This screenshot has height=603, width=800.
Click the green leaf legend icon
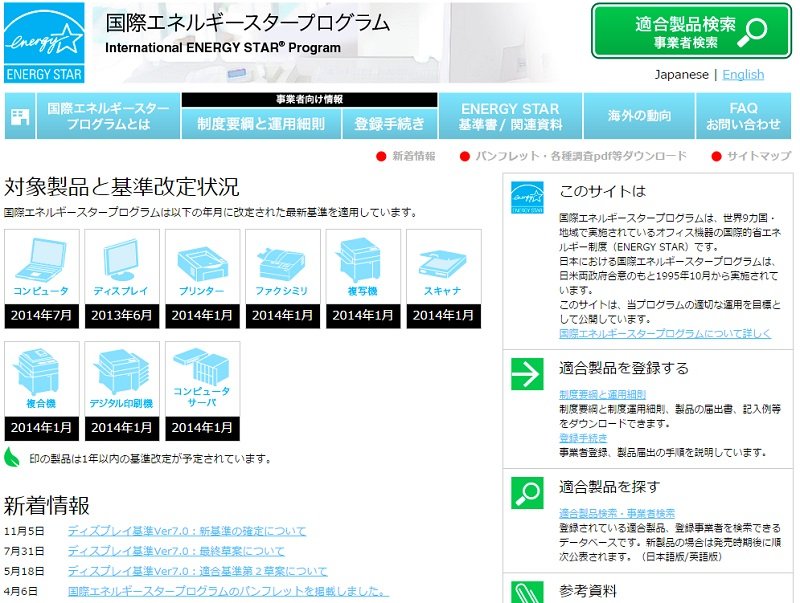[x=12, y=457]
